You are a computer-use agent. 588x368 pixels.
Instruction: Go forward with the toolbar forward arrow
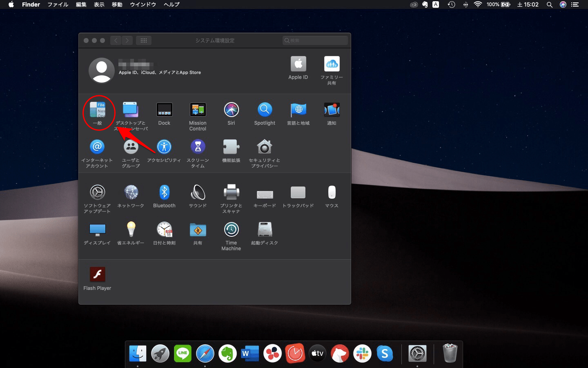pos(127,40)
